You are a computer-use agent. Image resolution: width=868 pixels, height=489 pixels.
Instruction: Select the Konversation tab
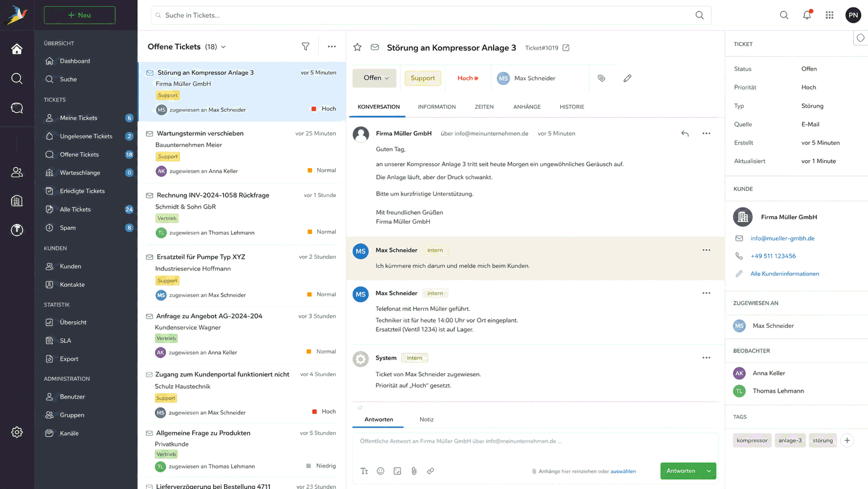pyautogui.click(x=378, y=107)
